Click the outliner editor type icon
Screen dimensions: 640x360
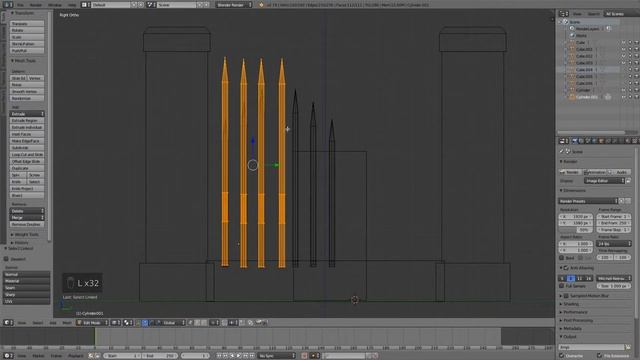pyautogui.click(x=564, y=13)
